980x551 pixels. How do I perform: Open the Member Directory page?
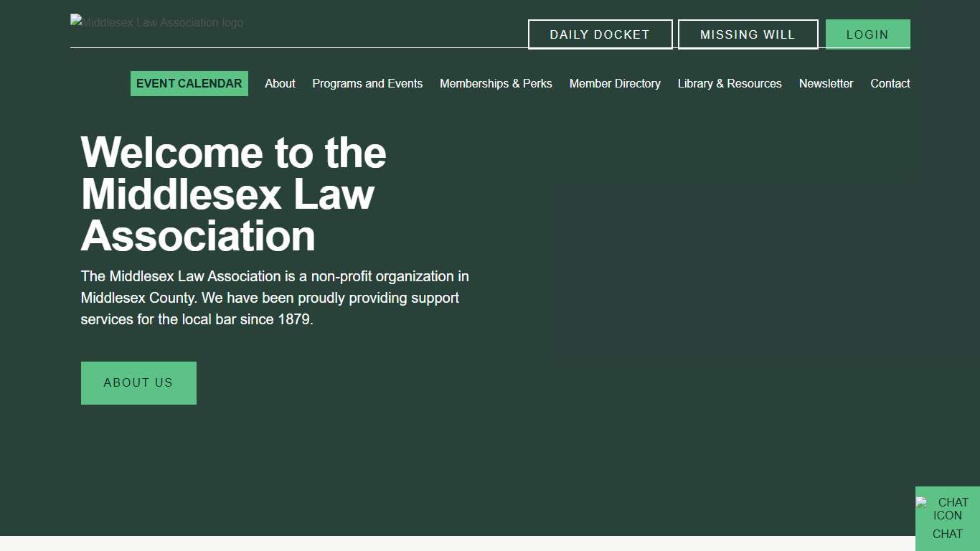coord(615,83)
